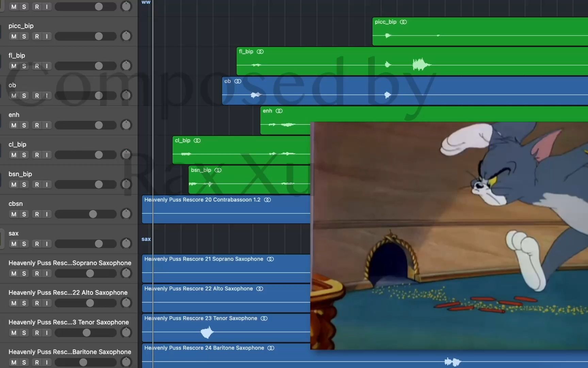
Task: Click cbsn track volume slider
Action: tap(85, 214)
